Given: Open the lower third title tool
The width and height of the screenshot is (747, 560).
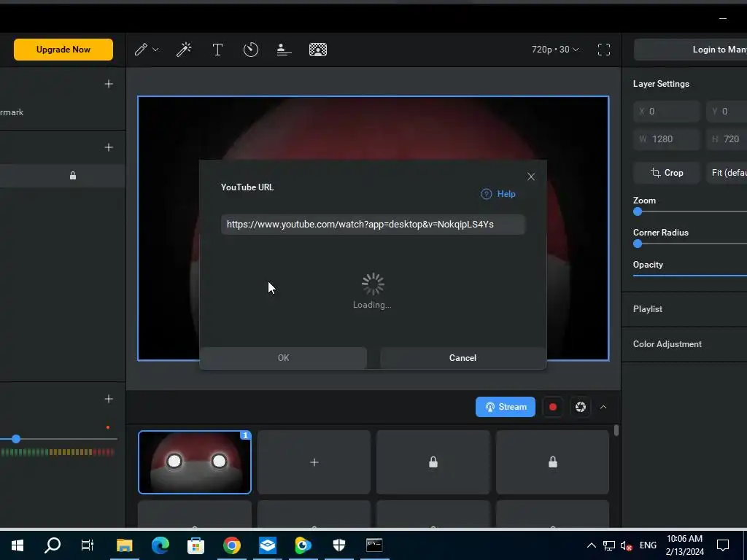Looking at the screenshot, I should (x=284, y=50).
